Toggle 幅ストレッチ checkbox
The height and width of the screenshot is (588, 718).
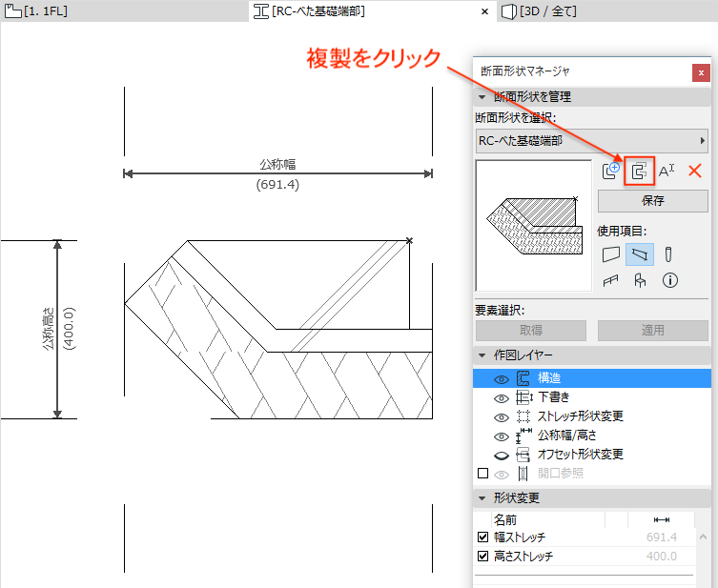[x=482, y=537]
